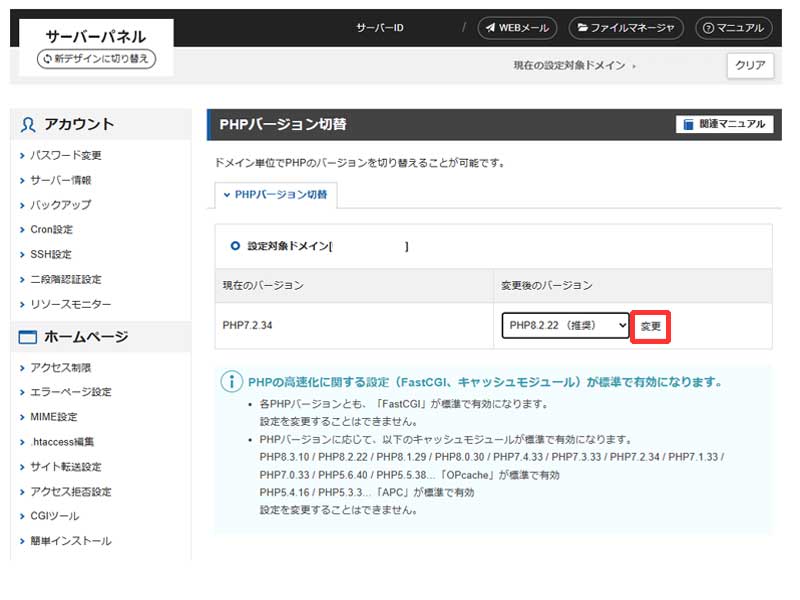The image size is (800, 600).
Task: Click the folder icon on ファイルマネージャ
Action: 583,28
